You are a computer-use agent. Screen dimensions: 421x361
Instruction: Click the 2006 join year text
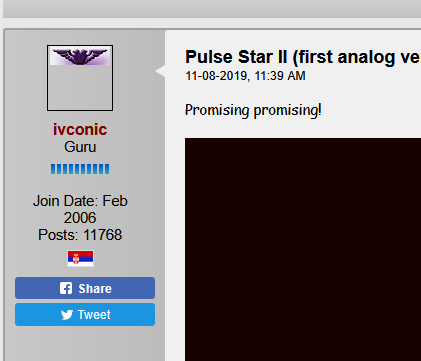tap(80, 218)
